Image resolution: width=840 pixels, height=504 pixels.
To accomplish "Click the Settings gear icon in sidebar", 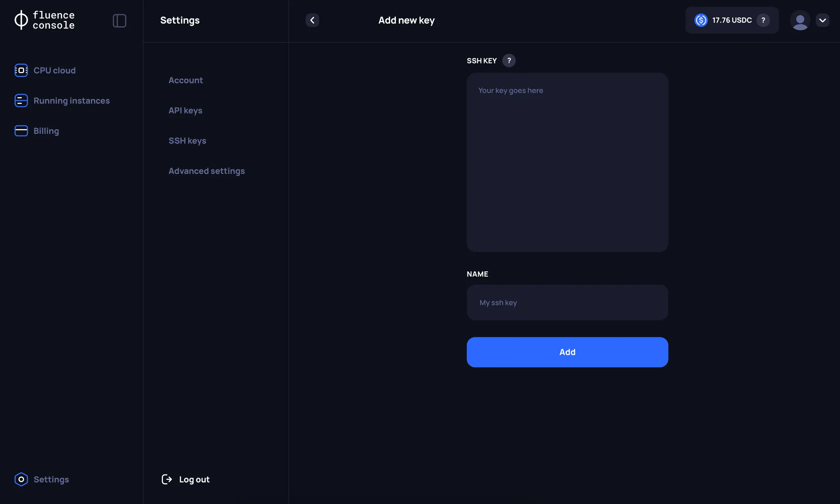I will coord(21,479).
